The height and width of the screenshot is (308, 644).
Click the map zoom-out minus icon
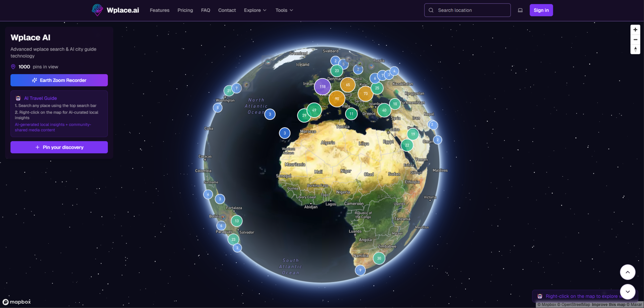[x=635, y=39]
